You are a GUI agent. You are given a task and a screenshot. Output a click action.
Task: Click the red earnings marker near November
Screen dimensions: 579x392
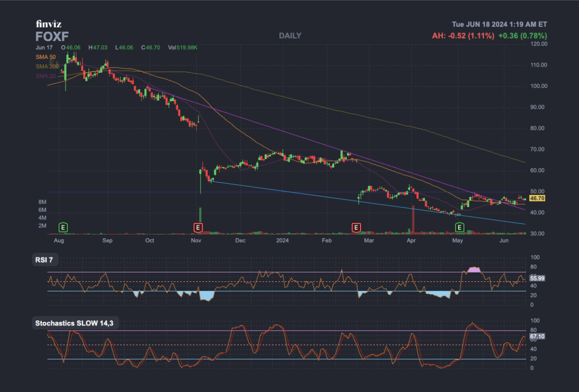[199, 226]
